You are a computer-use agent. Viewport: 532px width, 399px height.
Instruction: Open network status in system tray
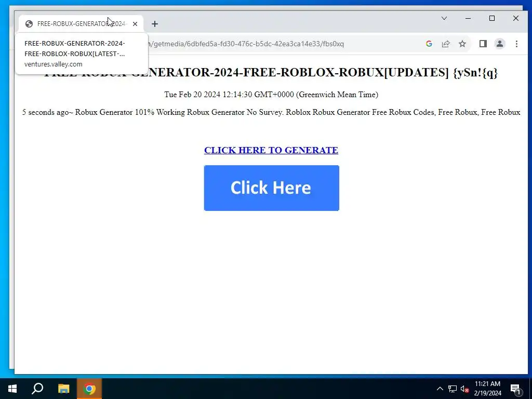[x=453, y=389]
